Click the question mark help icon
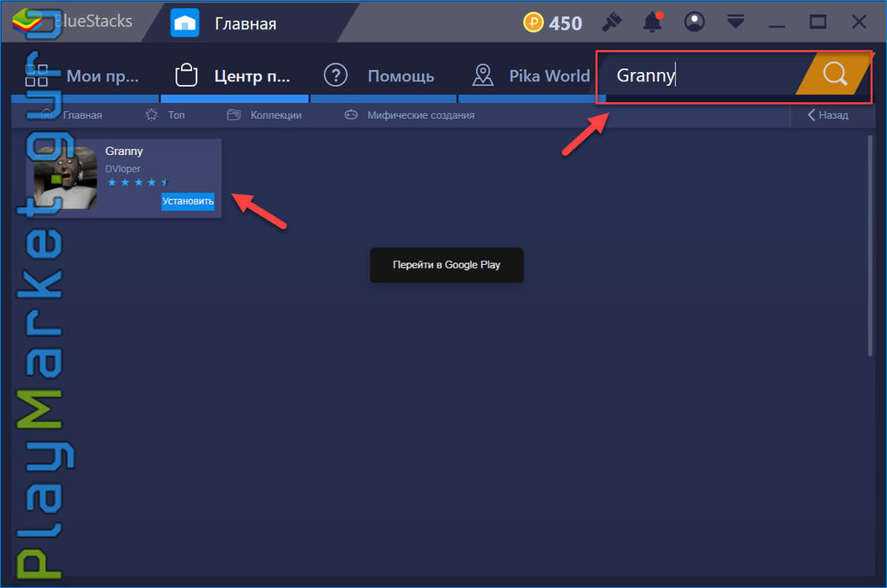 pos(335,74)
